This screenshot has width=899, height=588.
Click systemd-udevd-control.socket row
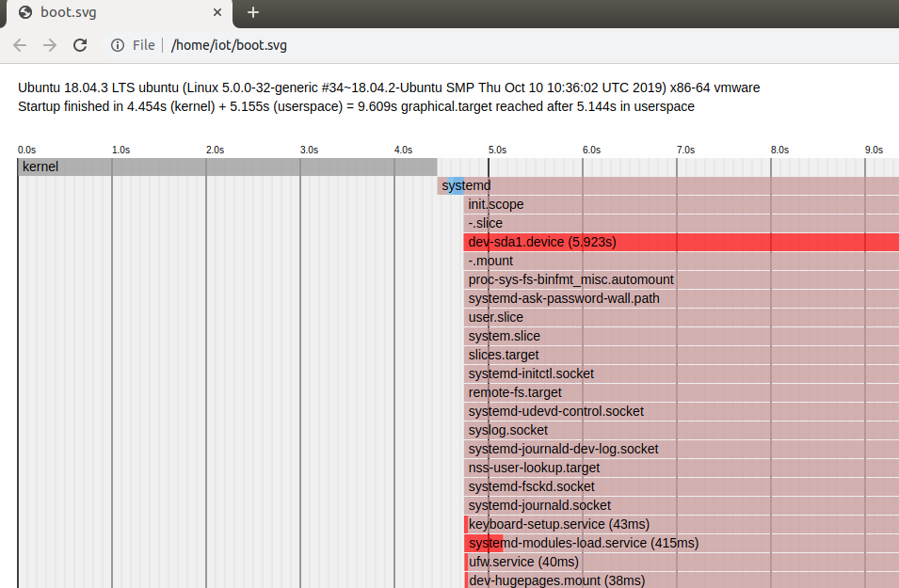pos(682,411)
